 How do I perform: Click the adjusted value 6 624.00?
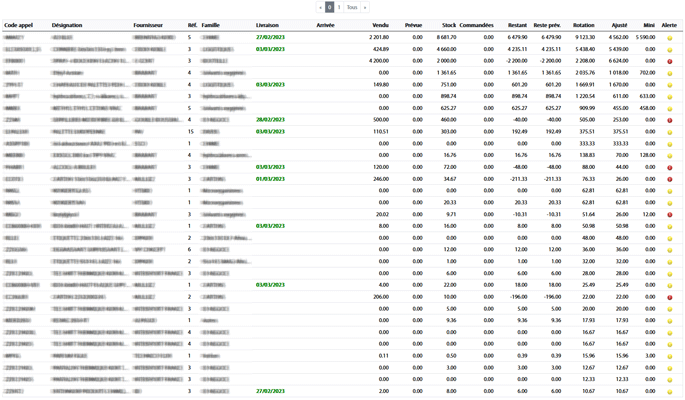coord(618,61)
